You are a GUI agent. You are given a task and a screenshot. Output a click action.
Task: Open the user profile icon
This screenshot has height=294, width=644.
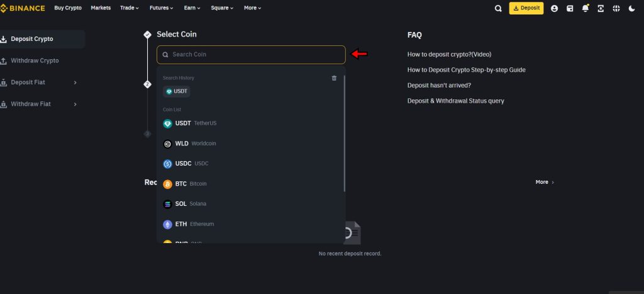554,8
